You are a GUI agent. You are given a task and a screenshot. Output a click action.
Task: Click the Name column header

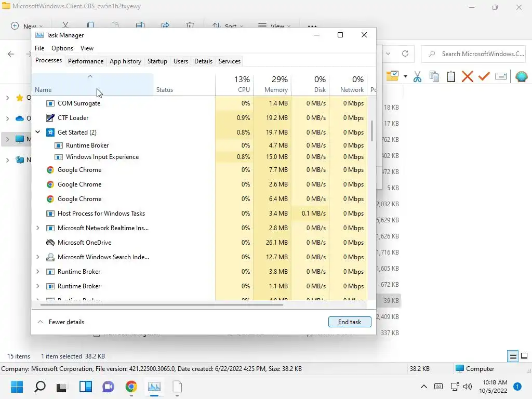tap(92, 85)
